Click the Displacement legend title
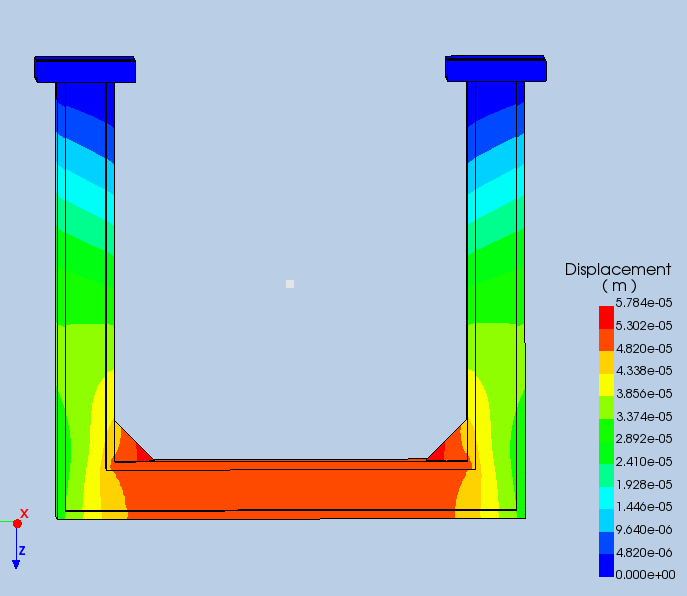The width and height of the screenshot is (687, 596). point(617,269)
